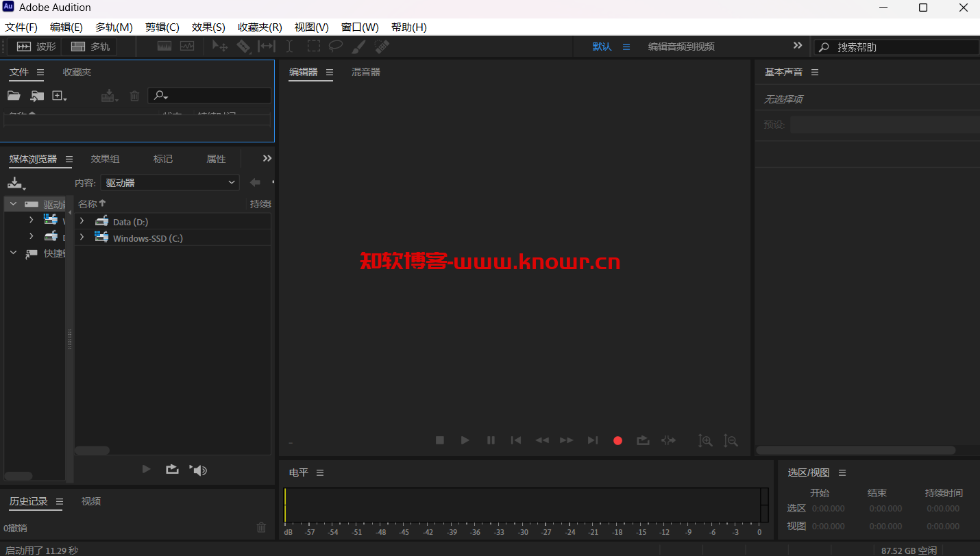Toggle the spectral frequency display icon

[164, 47]
